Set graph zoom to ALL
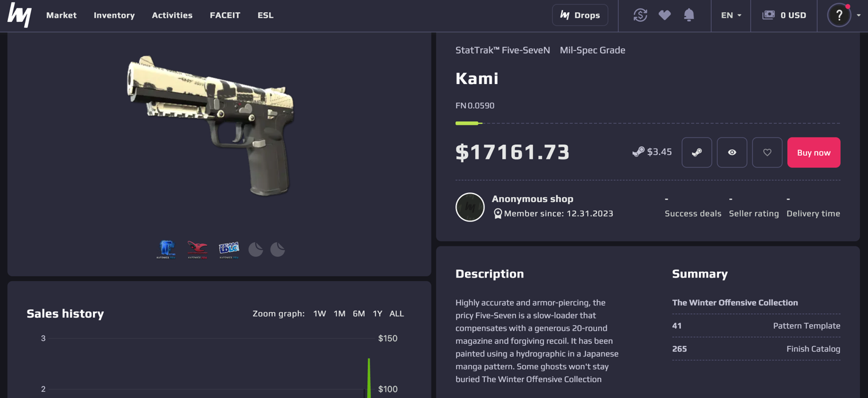This screenshot has width=868, height=398. click(396, 313)
